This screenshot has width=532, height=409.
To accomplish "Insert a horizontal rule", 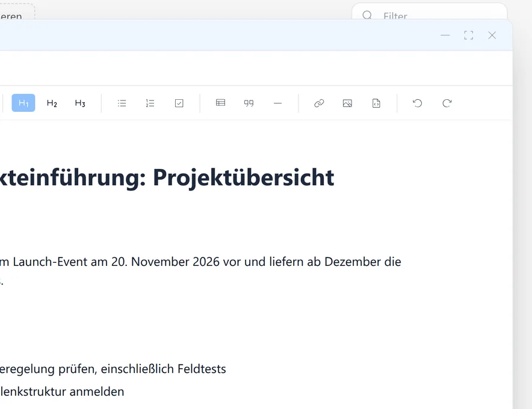I will point(277,103).
